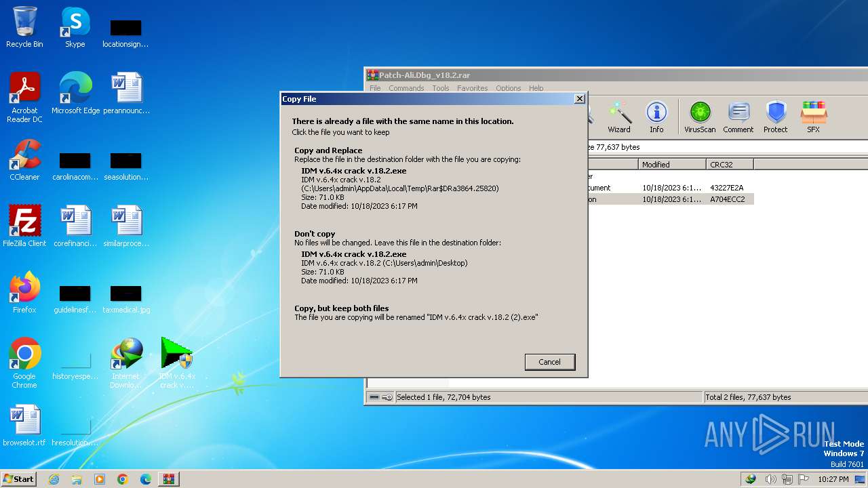This screenshot has height=488, width=868.
Task: Click the 10:27 PM taskbar clock
Action: coord(833,479)
